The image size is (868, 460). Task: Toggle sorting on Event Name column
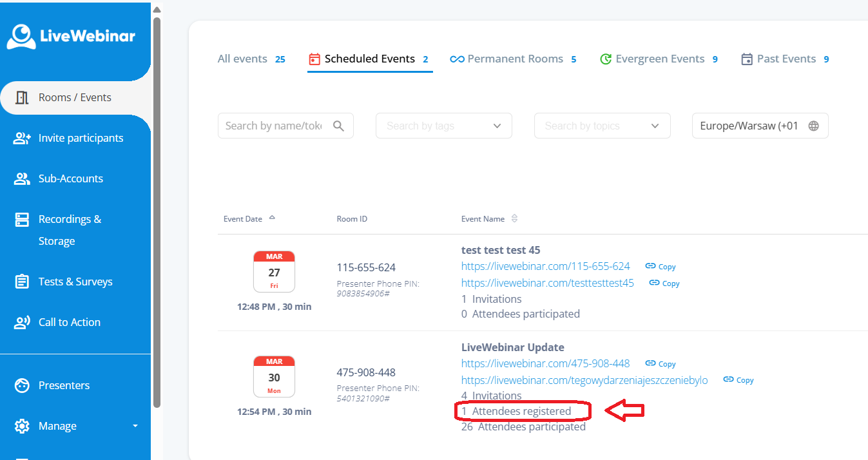point(514,218)
